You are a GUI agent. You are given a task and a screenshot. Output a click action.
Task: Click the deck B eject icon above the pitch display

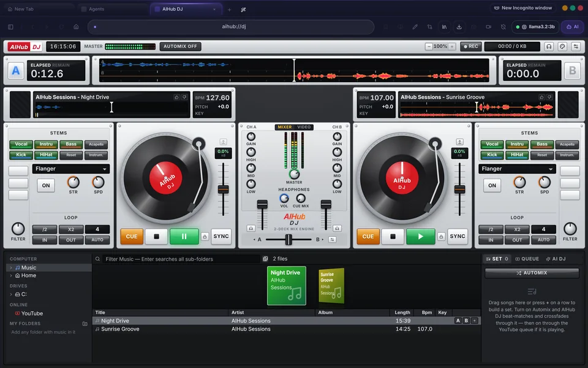pyautogui.click(x=459, y=142)
